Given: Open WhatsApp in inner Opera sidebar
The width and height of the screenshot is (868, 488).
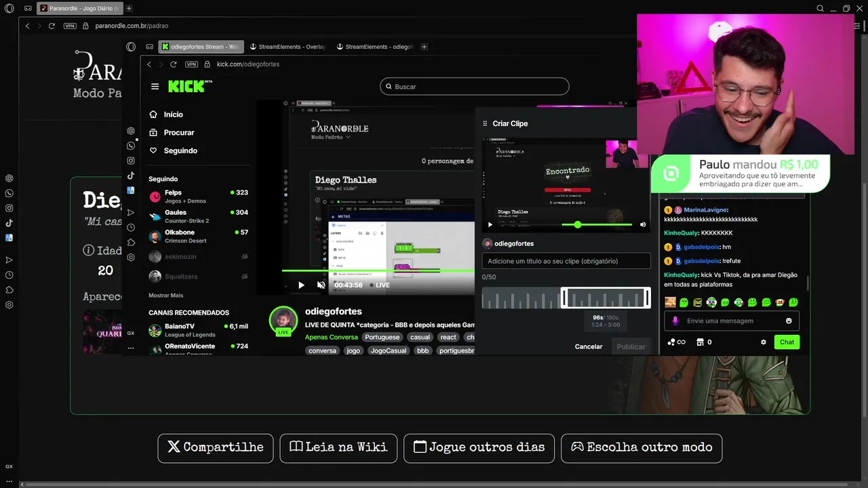Looking at the screenshot, I should [131, 146].
